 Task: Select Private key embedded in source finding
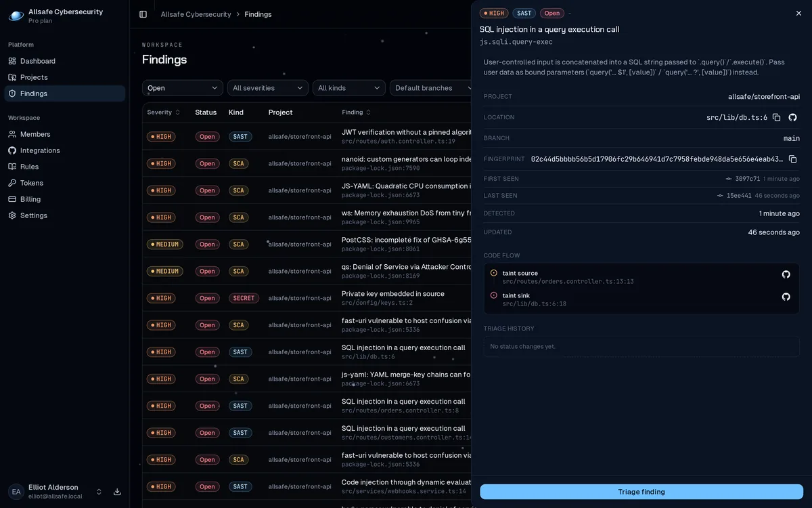[x=307, y=298]
